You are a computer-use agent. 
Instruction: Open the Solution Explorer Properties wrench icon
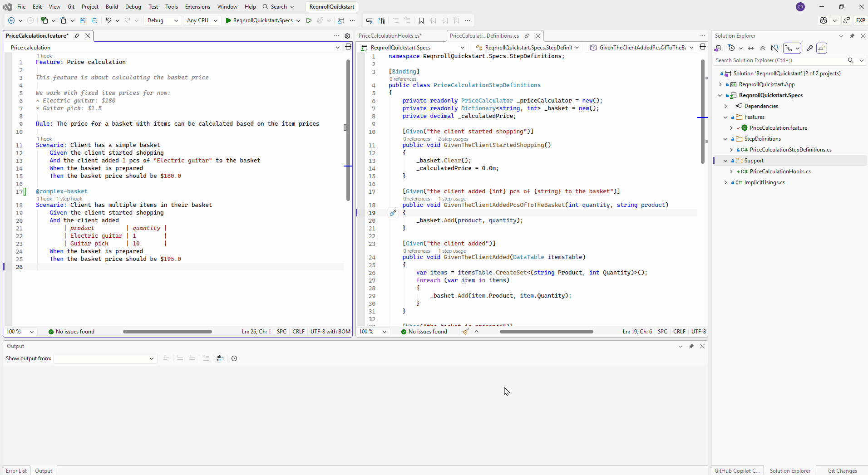pos(810,48)
